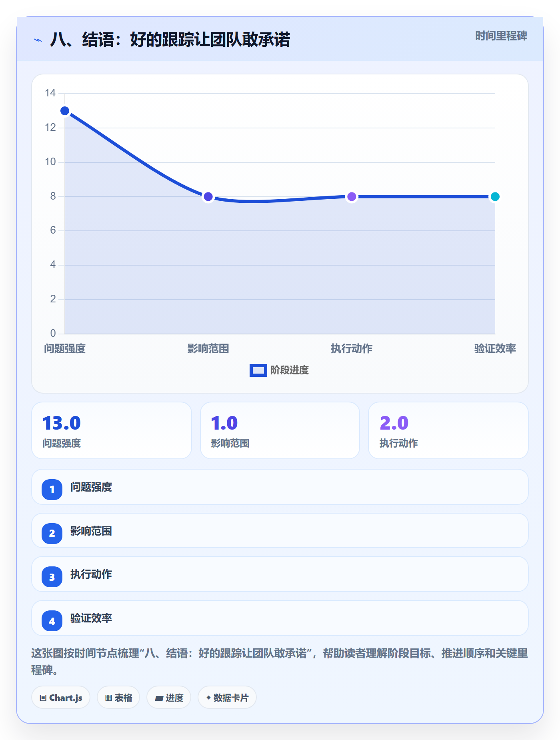The image size is (560, 740).
Task: Click the 影响范围 text in list row 2
Action: (x=91, y=531)
